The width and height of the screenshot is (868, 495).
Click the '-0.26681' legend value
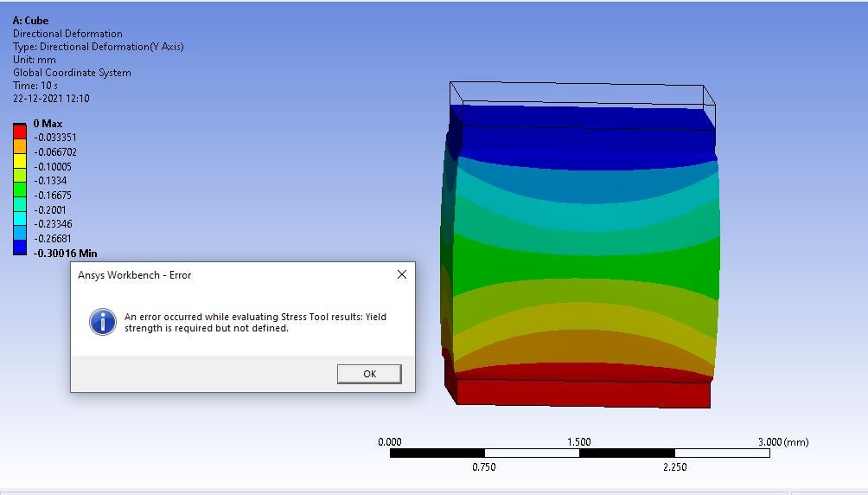pos(53,238)
